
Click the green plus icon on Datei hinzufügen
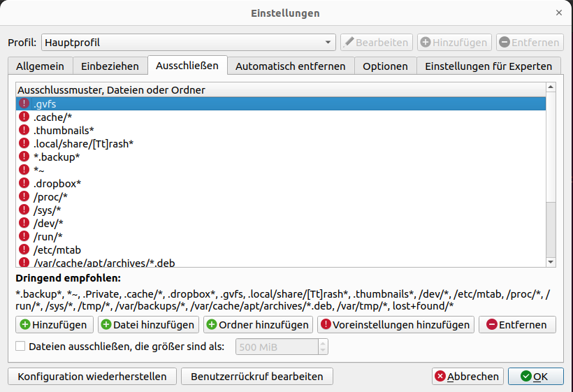pos(106,325)
